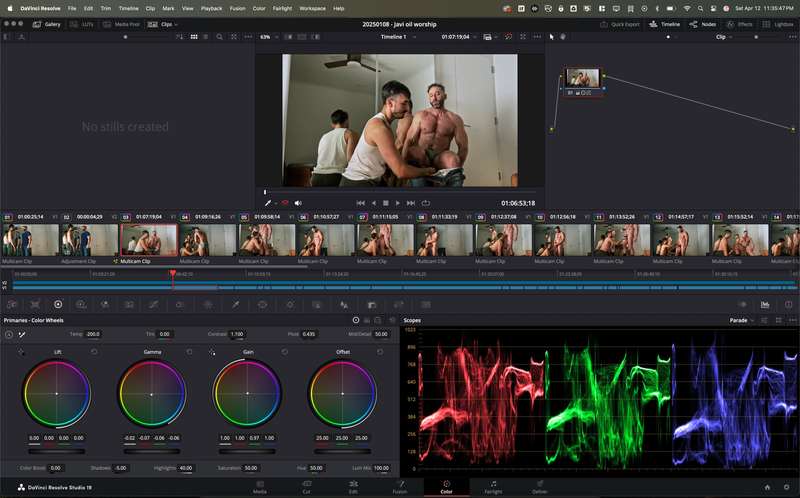Image resolution: width=800 pixels, height=498 pixels.
Task: Open project home icon at bottom right
Action: pyautogui.click(x=767, y=487)
